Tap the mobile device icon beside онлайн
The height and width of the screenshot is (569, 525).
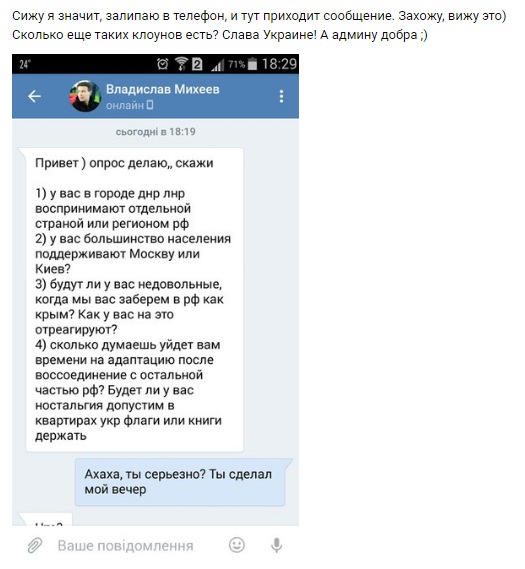150,105
